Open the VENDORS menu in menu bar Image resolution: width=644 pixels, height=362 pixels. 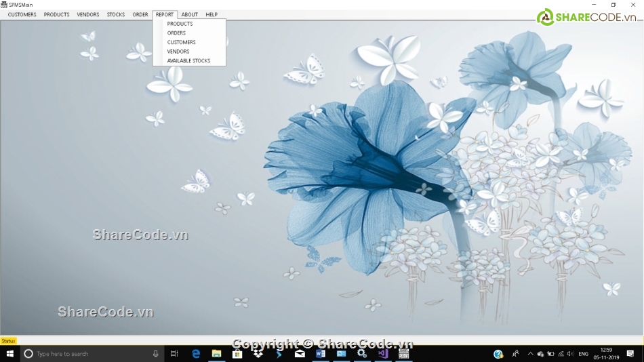coord(88,14)
